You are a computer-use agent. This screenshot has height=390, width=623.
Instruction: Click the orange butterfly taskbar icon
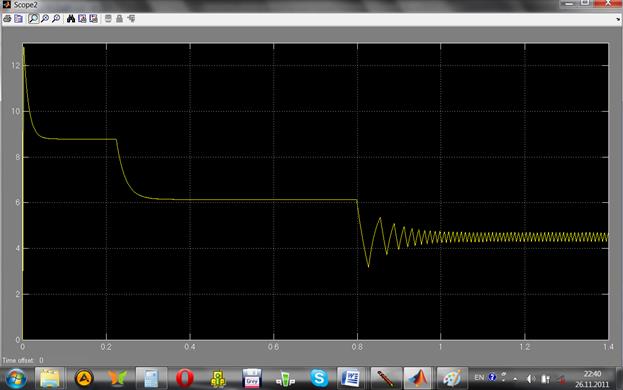pos(118,378)
